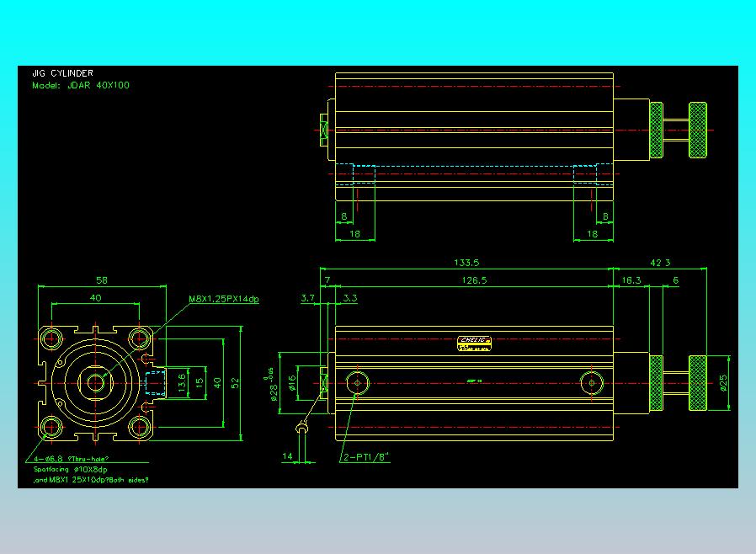Select the Model: JDAR 40X100 label
The width and height of the screenshot is (756, 554).
(x=81, y=85)
